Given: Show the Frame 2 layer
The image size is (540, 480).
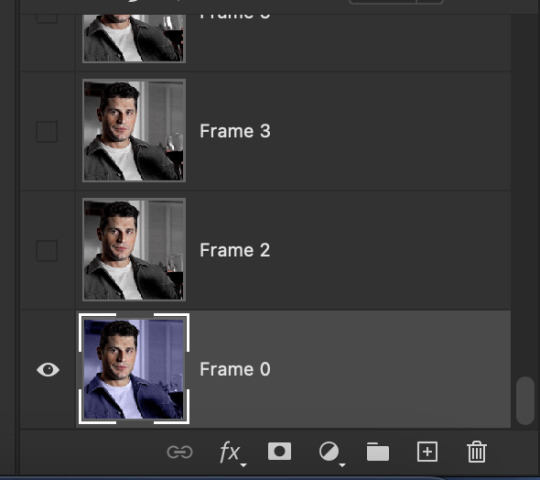Looking at the screenshot, I should (47, 250).
